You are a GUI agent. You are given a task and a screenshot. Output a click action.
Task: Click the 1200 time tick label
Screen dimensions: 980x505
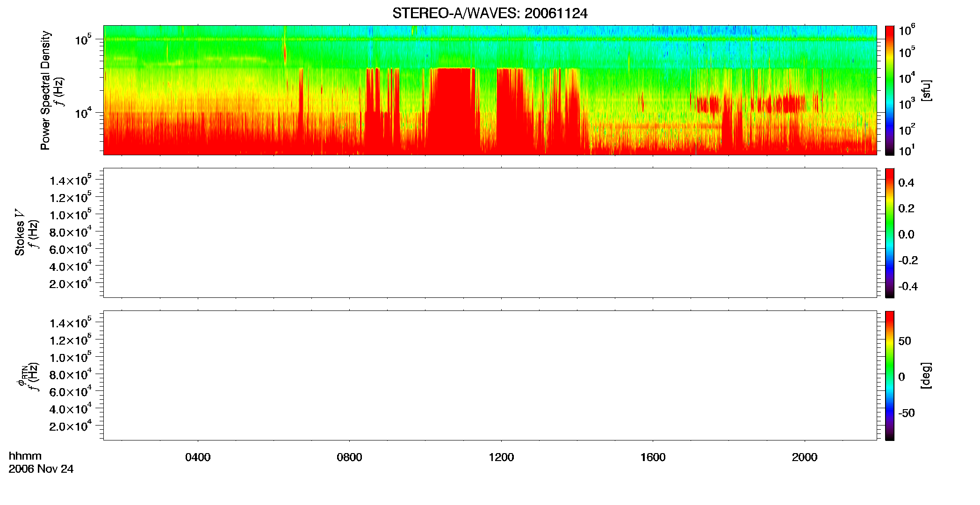[x=501, y=457]
